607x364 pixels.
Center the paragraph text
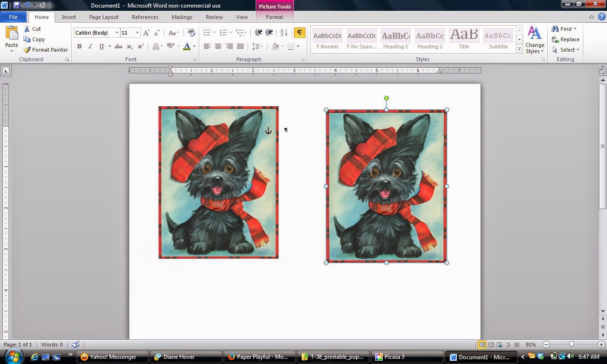218,46
